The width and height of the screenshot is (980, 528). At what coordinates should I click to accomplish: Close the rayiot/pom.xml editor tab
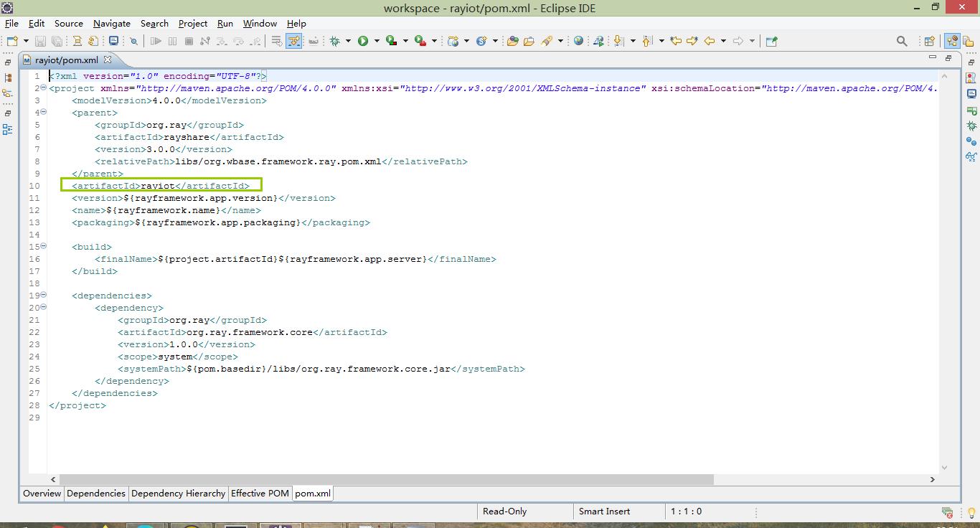pyautogui.click(x=108, y=60)
